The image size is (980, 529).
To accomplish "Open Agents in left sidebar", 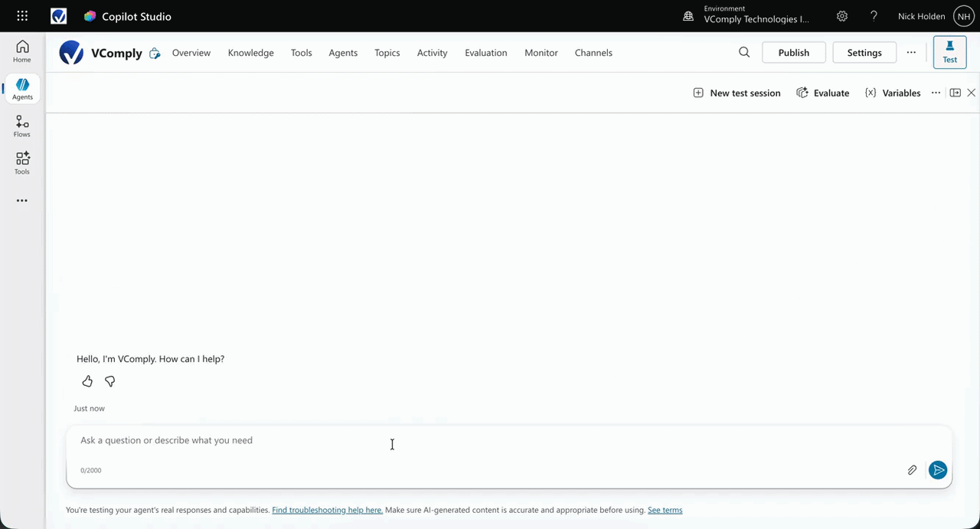I will point(22,90).
